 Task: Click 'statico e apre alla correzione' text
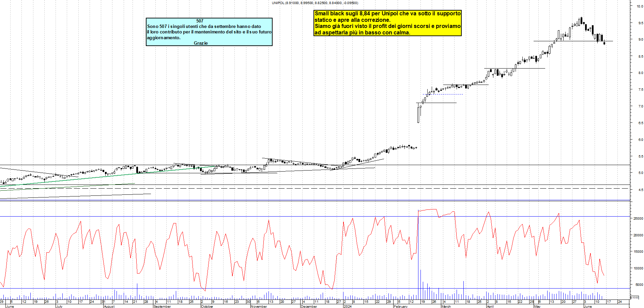coord(352,20)
